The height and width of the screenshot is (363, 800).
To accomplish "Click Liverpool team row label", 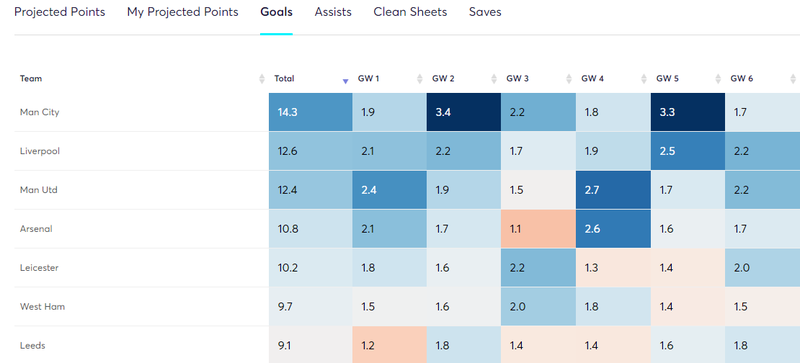I will tap(40, 151).
